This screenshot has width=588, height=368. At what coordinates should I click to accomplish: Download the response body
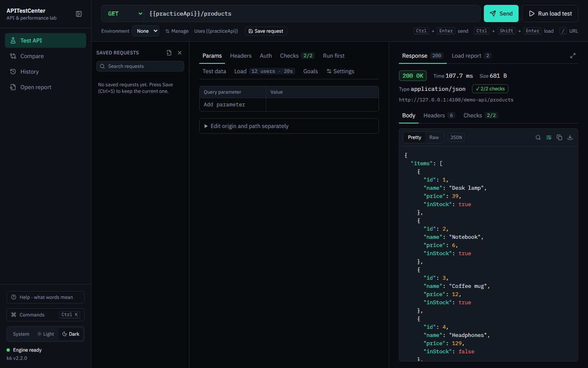tap(570, 137)
